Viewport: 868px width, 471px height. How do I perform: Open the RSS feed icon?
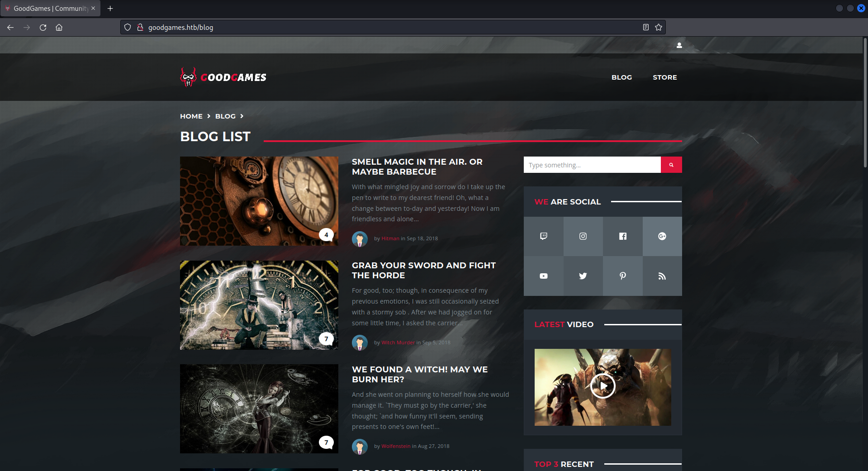[662, 276]
